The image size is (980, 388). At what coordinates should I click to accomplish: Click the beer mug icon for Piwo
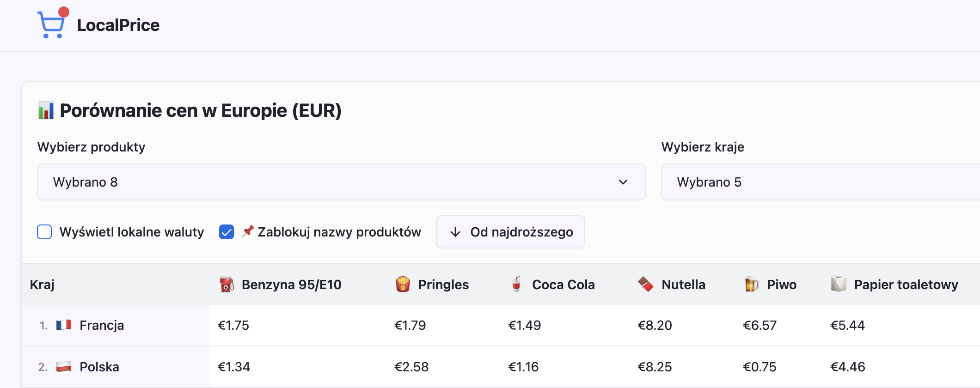tap(752, 284)
